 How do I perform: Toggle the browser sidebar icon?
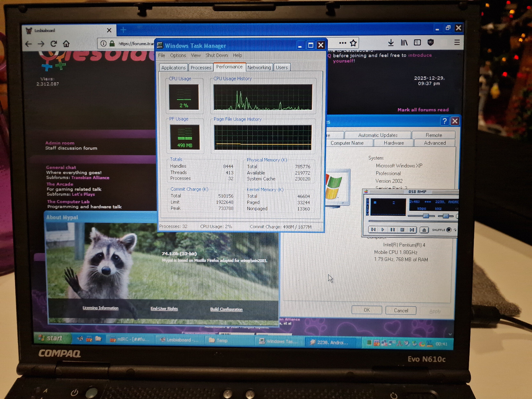(x=417, y=43)
